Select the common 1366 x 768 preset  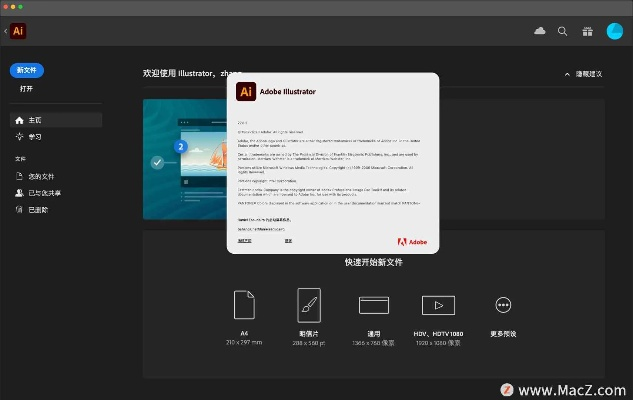tap(373, 305)
